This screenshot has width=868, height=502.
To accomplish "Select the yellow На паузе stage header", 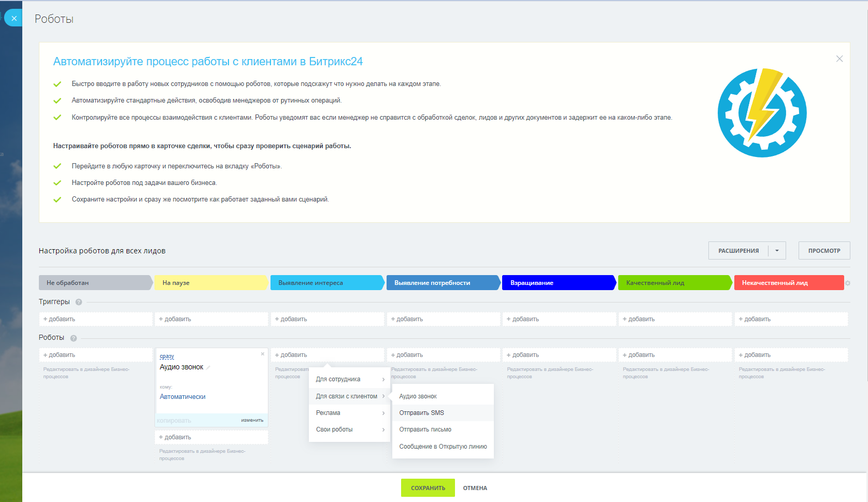I will click(x=212, y=283).
